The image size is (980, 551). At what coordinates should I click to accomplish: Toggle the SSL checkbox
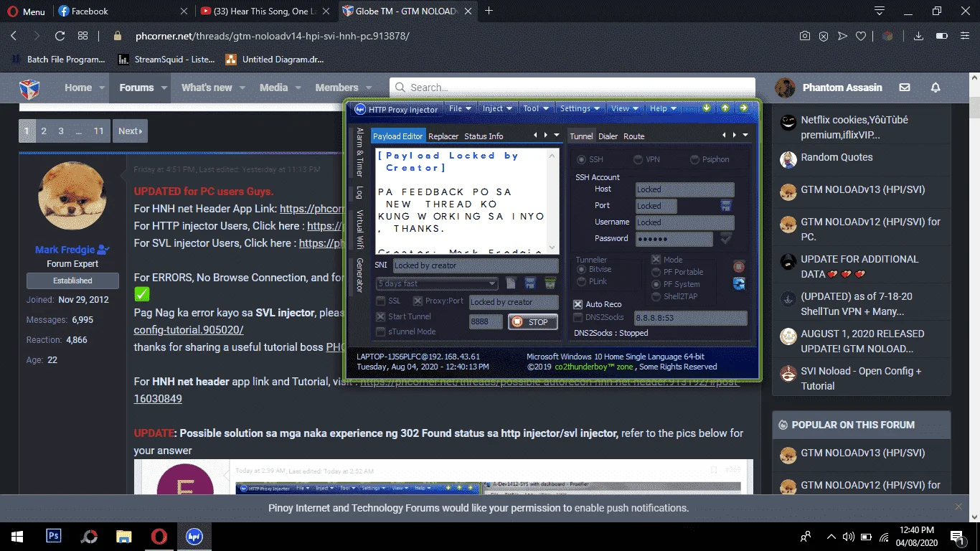tap(381, 301)
